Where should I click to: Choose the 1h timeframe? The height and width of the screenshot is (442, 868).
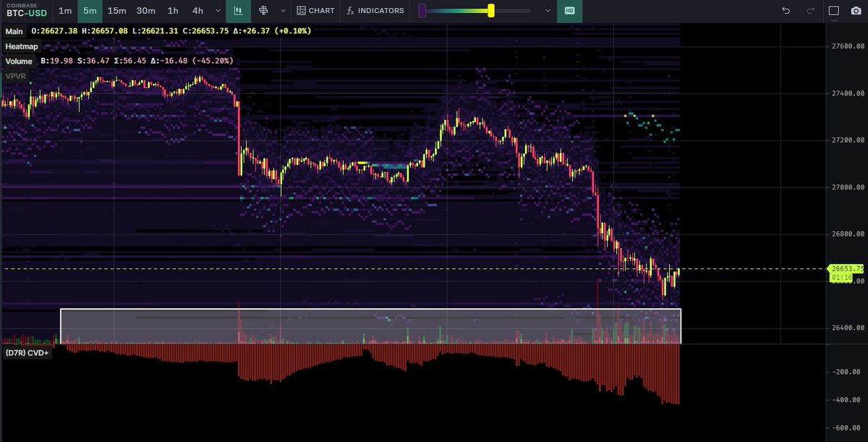pyautogui.click(x=173, y=11)
